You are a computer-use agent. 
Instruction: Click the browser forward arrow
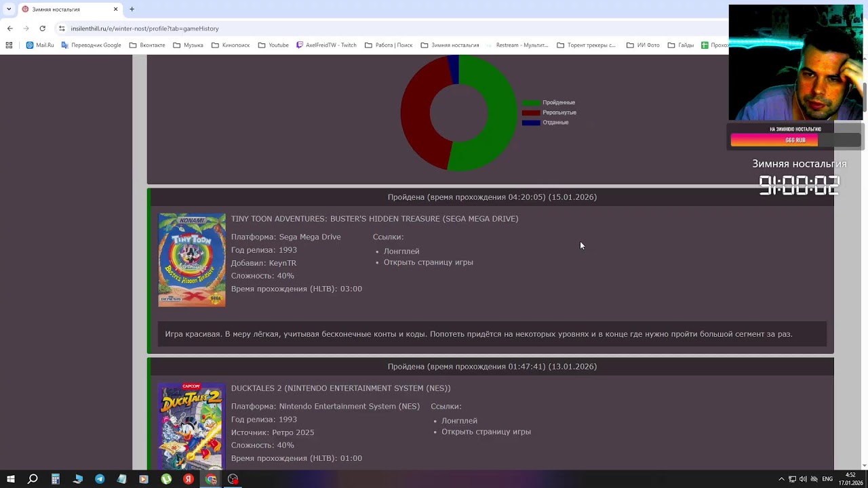[x=26, y=28]
